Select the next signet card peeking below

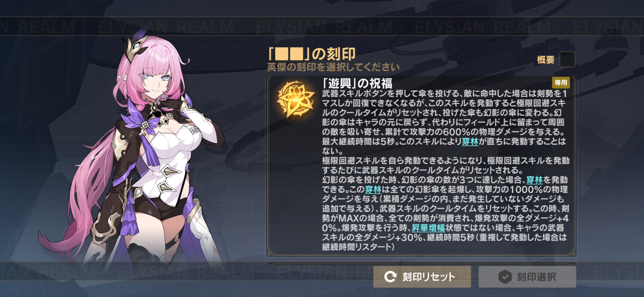(421, 264)
